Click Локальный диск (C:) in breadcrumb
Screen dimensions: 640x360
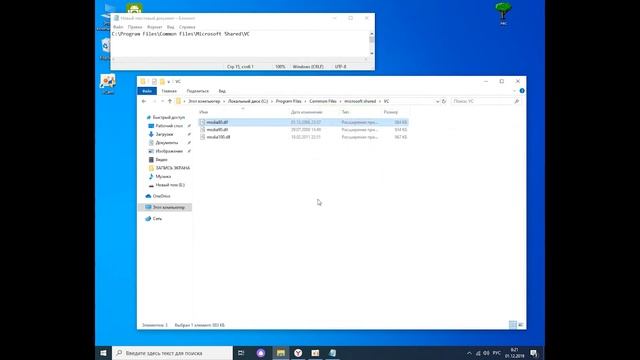[248, 101]
